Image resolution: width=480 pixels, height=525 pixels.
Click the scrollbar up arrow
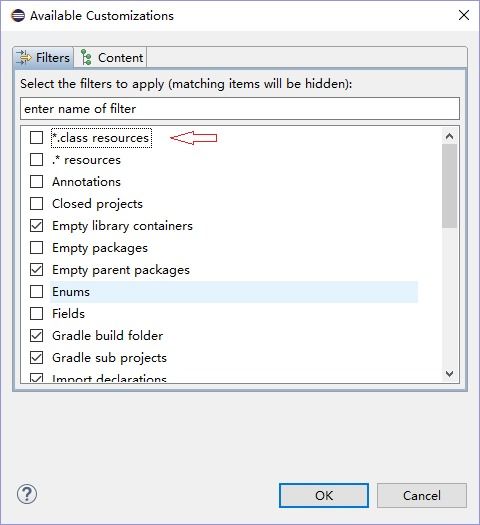(x=450, y=136)
